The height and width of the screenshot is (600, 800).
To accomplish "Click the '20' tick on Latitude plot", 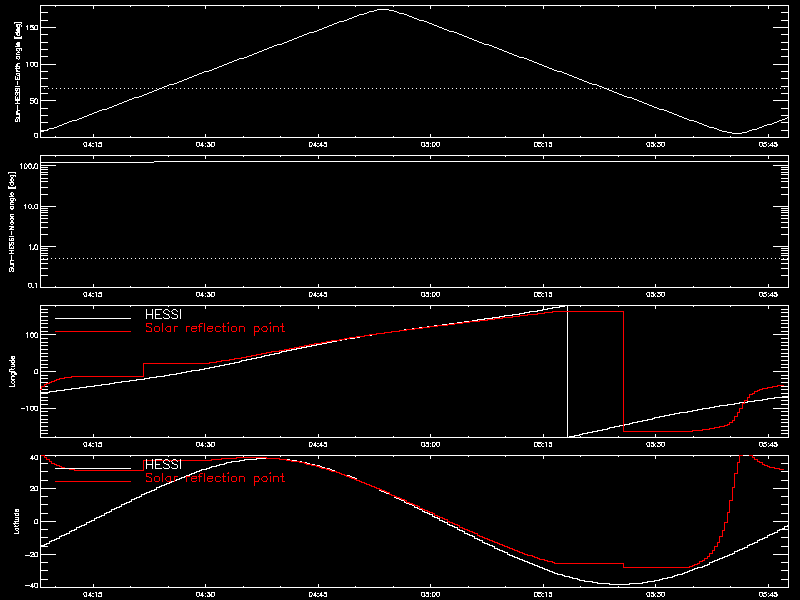I will point(33,489).
